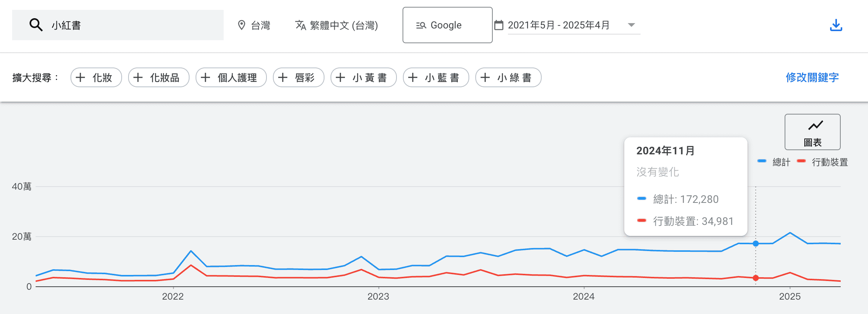Open the Google search network selector
Viewport: 868px width, 314px height.
[447, 25]
